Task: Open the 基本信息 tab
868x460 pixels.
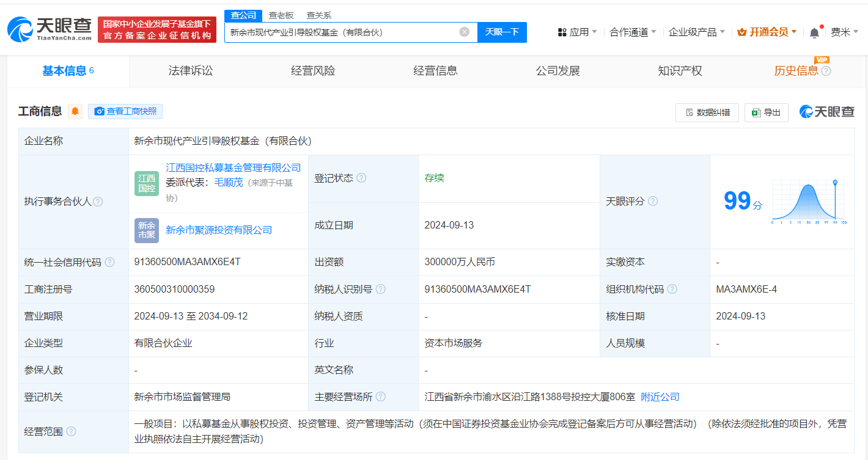Action: click(68, 71)
